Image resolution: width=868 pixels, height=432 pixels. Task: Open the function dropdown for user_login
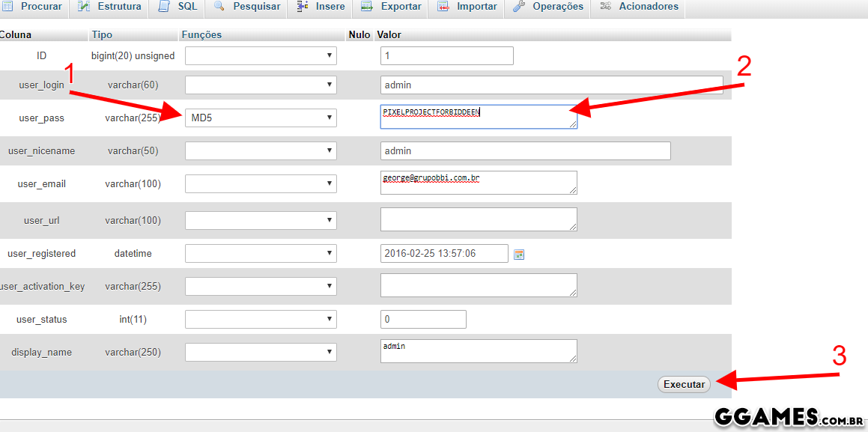pyautogui.click(x=261, y=85)
